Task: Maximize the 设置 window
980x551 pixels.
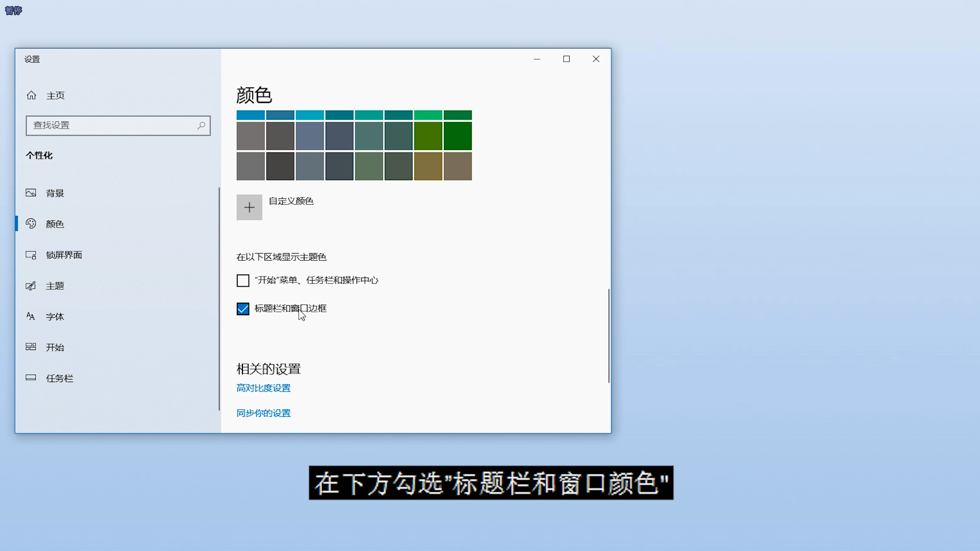Action: pos(567,59)
